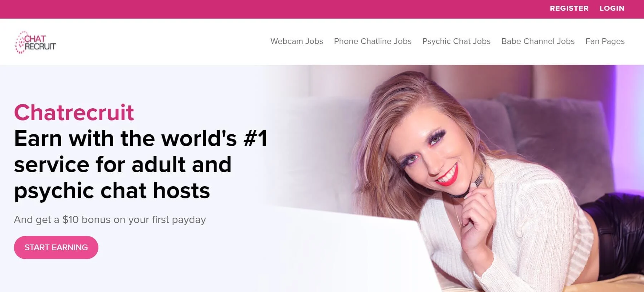This screenshot has height=292, width=644.
Task: Click the pink Chatrecruit heading
Action: 74,113
